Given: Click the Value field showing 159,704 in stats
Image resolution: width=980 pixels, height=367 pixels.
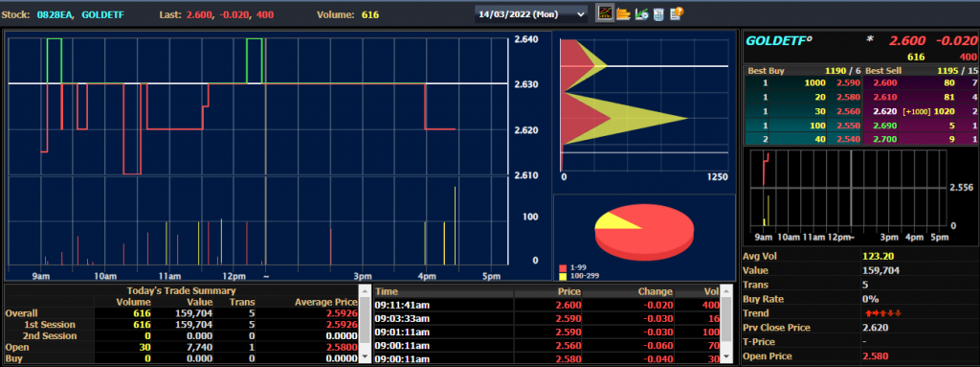Looking at the screenshot, I should point(880,270).
